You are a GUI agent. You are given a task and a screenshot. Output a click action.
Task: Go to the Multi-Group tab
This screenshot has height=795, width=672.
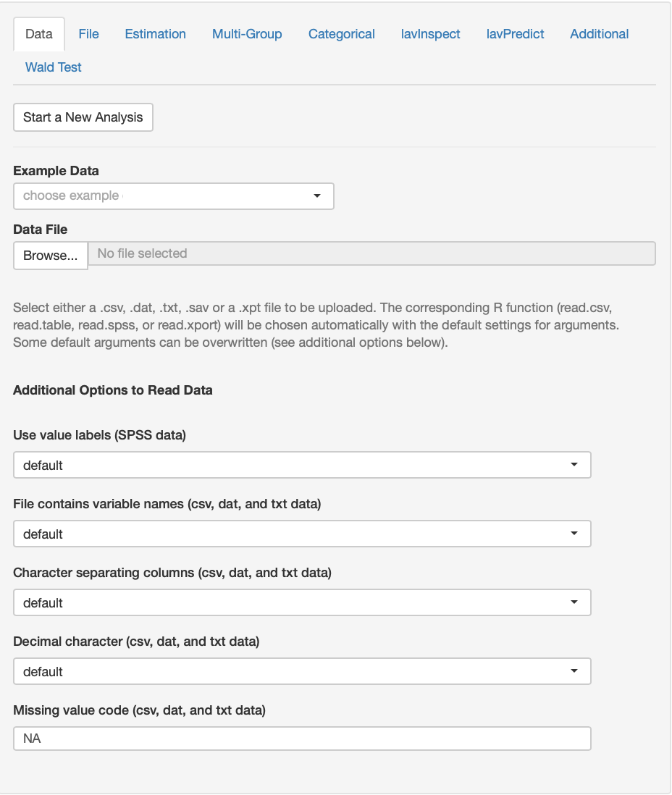point(247,34)
